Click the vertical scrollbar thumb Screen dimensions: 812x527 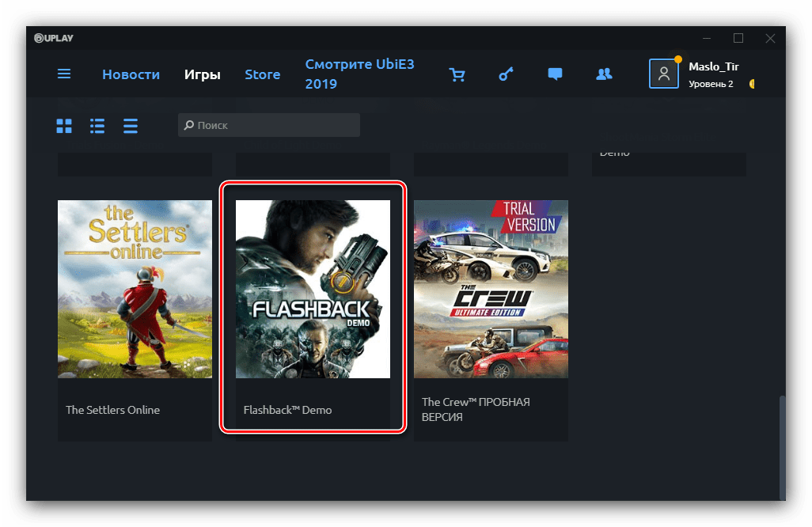[783, 447]
